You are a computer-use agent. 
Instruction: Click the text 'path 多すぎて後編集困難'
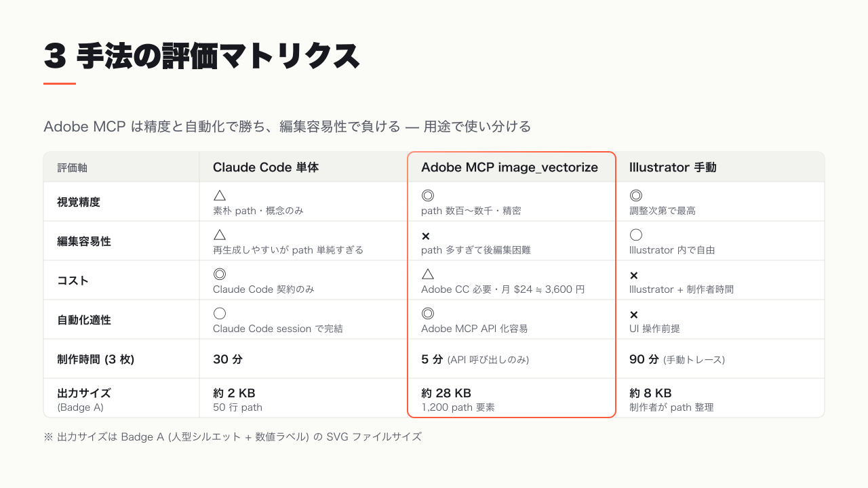click(x=476, y=250)
